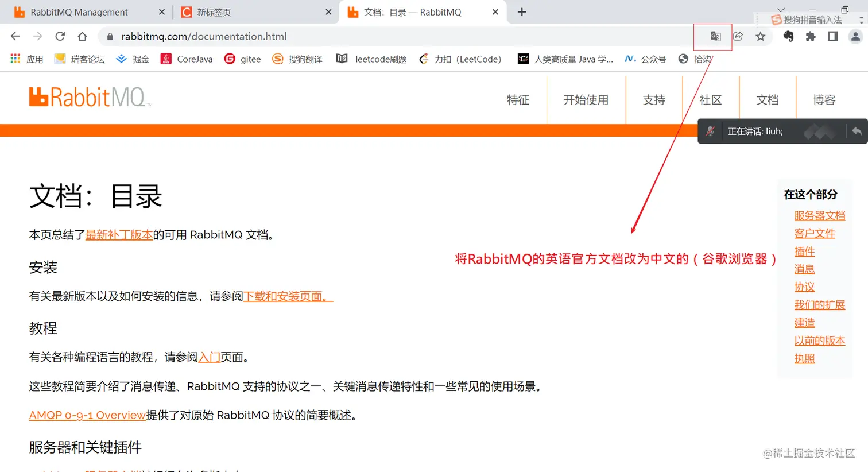868x472 pixels.
Task: Open Google Translate page icon
Action: pos(715,36)
